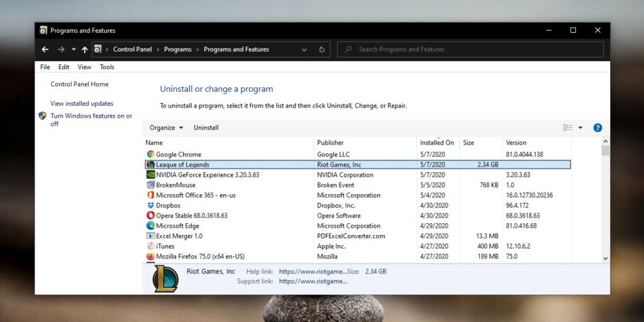Open Programs breadcrumb
The image size is (644, 322).
[x=178, y=49]
